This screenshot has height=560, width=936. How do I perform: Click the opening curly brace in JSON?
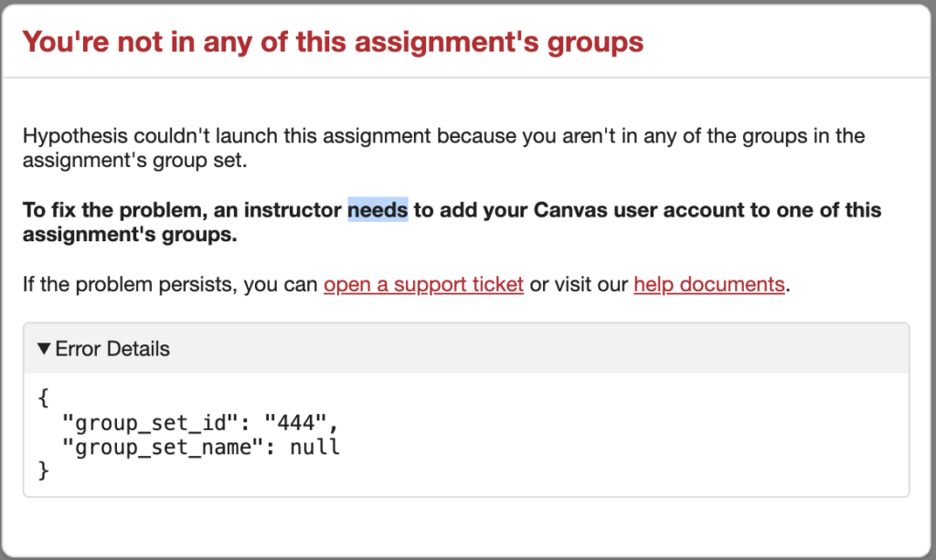(x=43, y=398)
